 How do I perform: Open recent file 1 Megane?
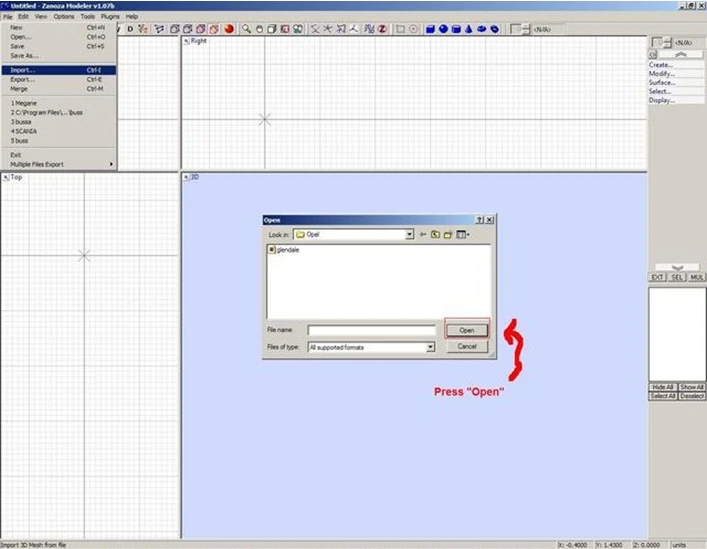(x=59, y=103)
